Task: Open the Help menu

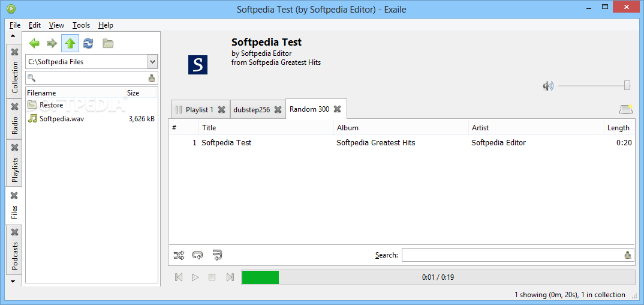Action: click(106, 25)
